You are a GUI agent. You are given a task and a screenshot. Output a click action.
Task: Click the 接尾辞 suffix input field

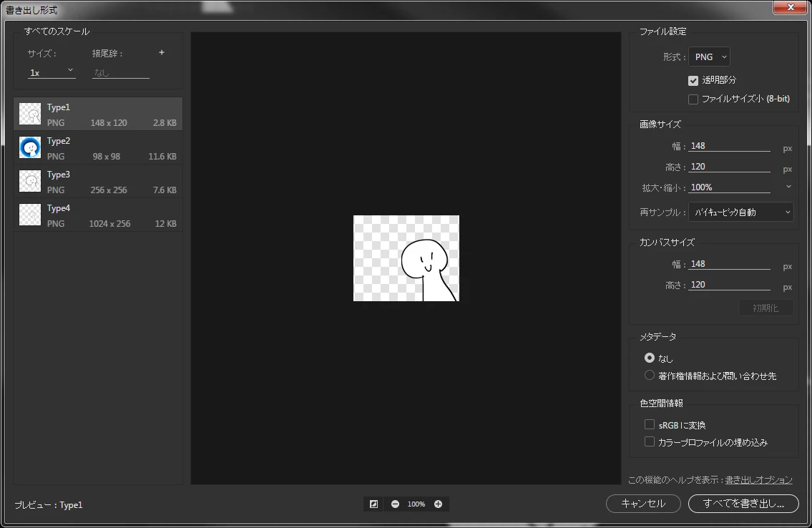121,72
